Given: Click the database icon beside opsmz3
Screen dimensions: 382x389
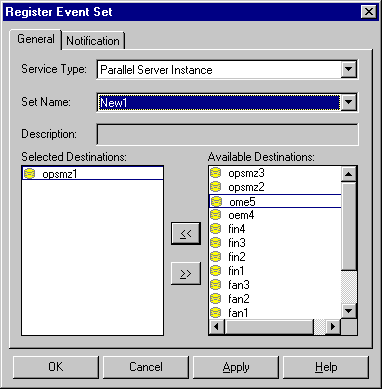Looking at the screenshot, I should point(216,173).
